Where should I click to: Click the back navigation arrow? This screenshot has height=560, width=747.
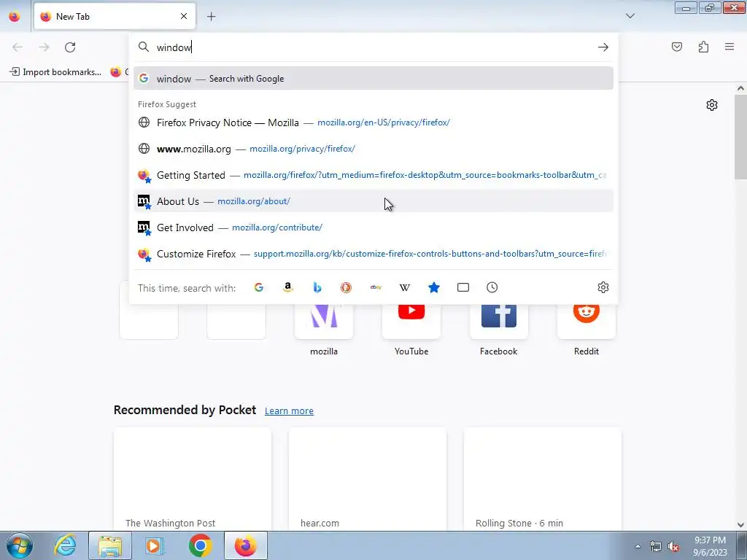[x=18, y=47]
